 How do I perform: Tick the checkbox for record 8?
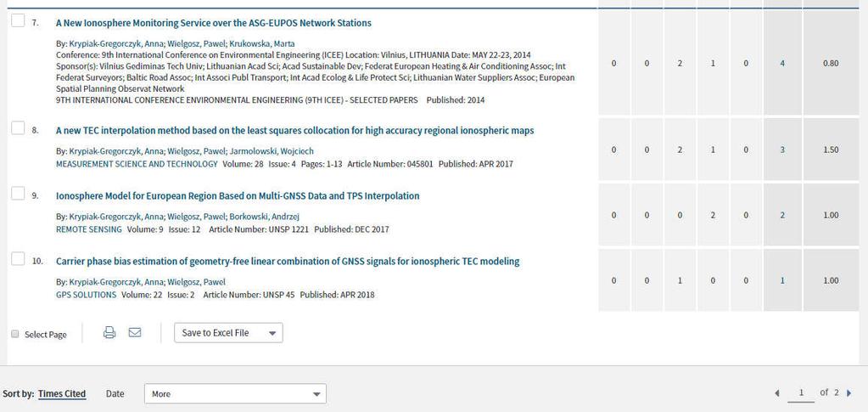(x=18, y=128)
